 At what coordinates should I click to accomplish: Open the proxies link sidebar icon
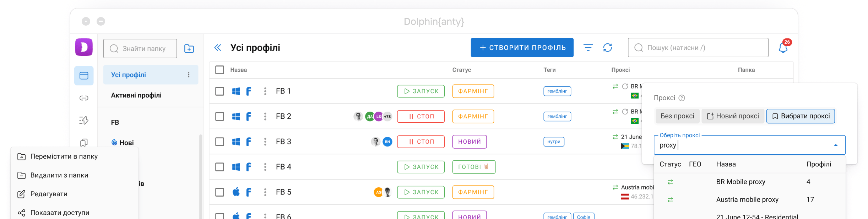pyautogui.click(x=84, y=98)
